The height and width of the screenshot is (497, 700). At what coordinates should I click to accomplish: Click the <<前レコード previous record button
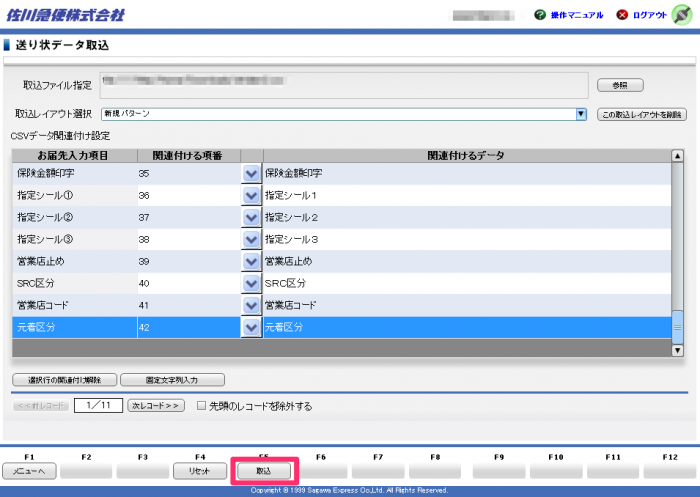(41, 405)
